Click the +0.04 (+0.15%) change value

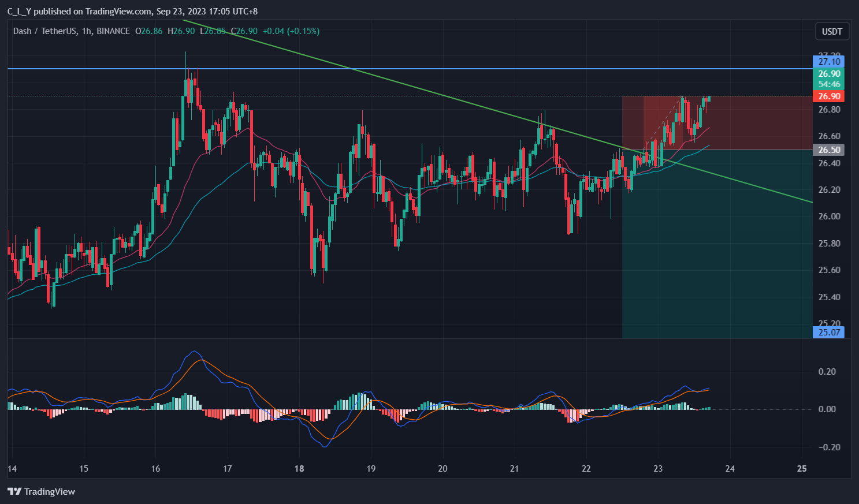291,31
